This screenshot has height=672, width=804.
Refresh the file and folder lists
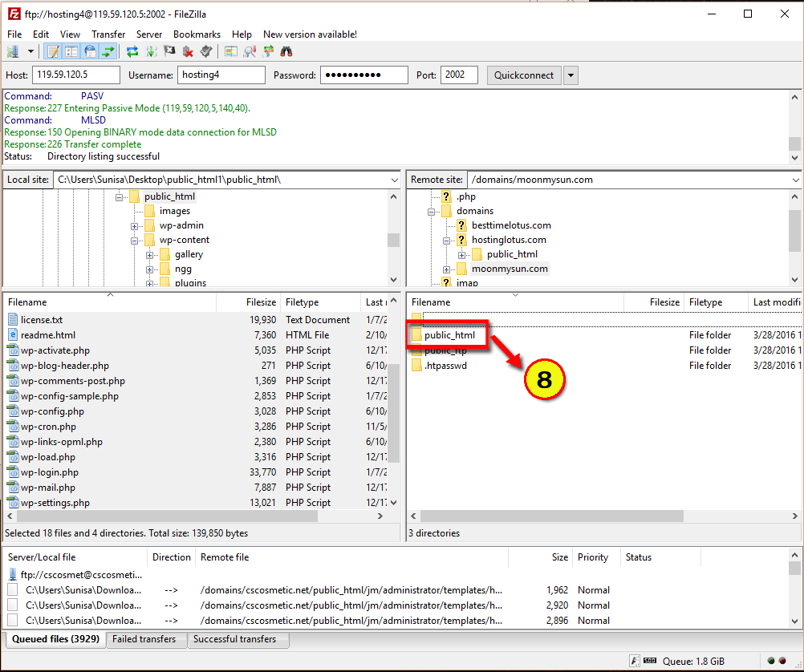pos(132,51)
